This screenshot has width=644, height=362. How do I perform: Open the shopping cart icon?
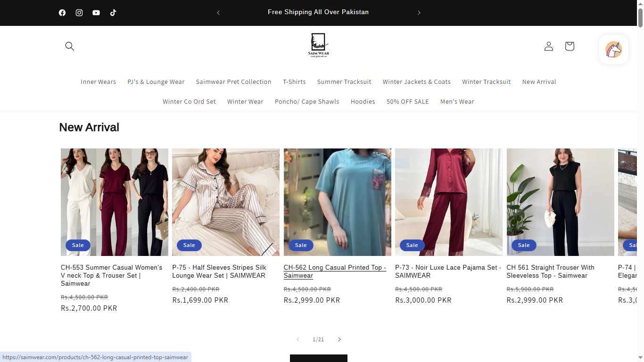(569, 46)
